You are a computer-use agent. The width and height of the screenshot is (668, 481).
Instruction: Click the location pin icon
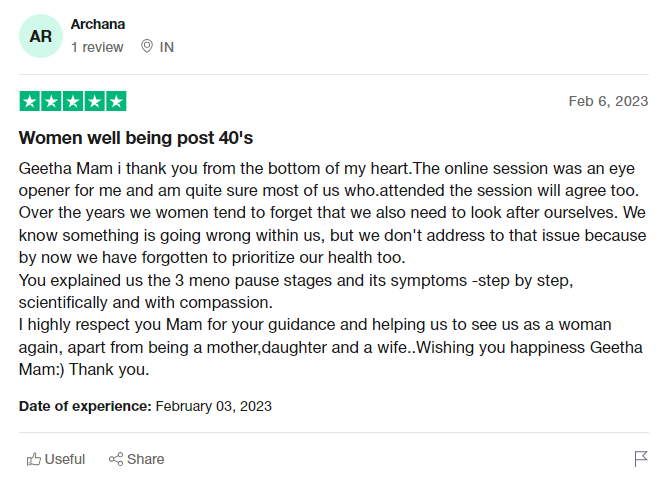(x=147, y=47)
